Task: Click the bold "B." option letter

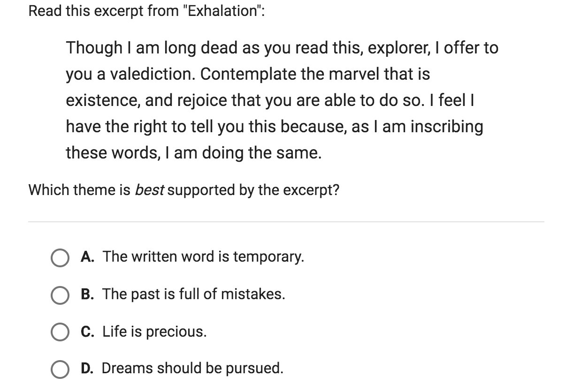Action: tap(87, 294)
